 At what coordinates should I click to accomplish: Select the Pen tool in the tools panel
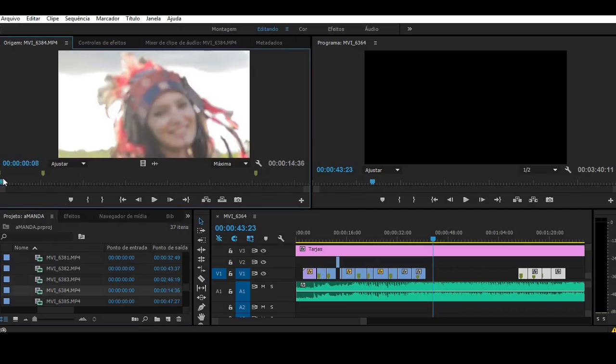(x=201, y=307)
